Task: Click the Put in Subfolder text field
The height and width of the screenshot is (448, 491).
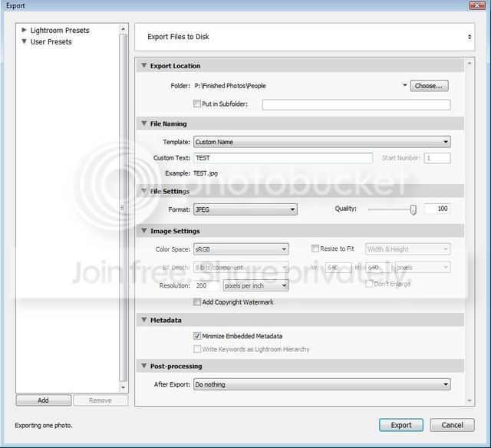Action: coord(356,104)
